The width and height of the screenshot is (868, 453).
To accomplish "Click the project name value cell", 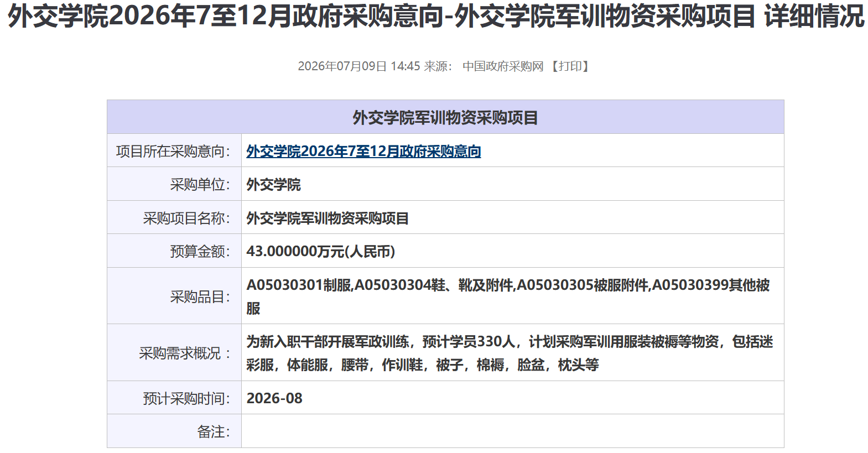I will [512, 217].
